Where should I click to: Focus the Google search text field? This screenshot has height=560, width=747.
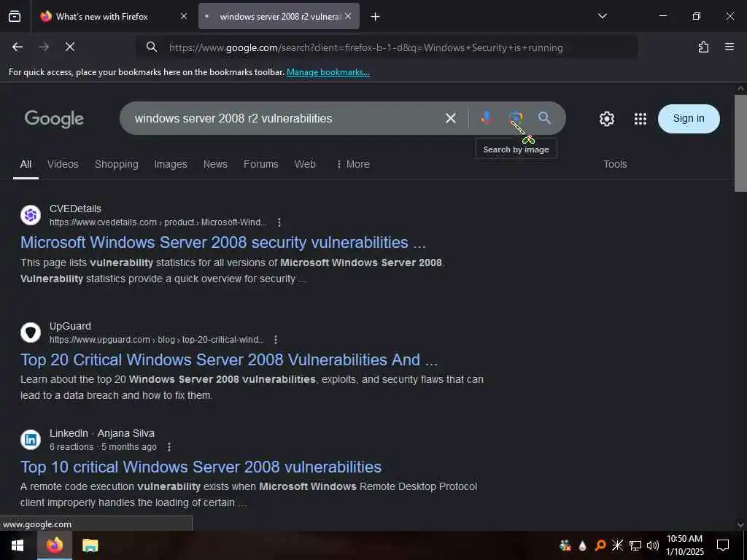(x=286, y=118)
